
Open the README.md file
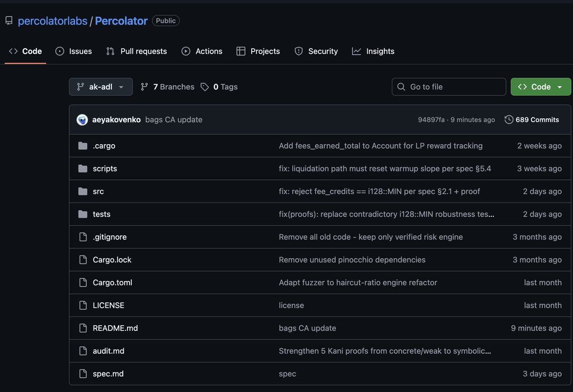tap(116, 328)
